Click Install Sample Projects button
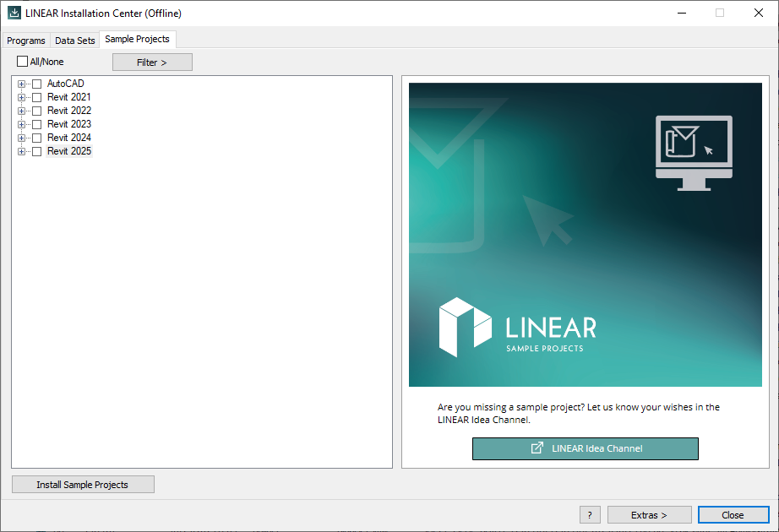This screenshot has height=532, width=779. coord(83,485)
